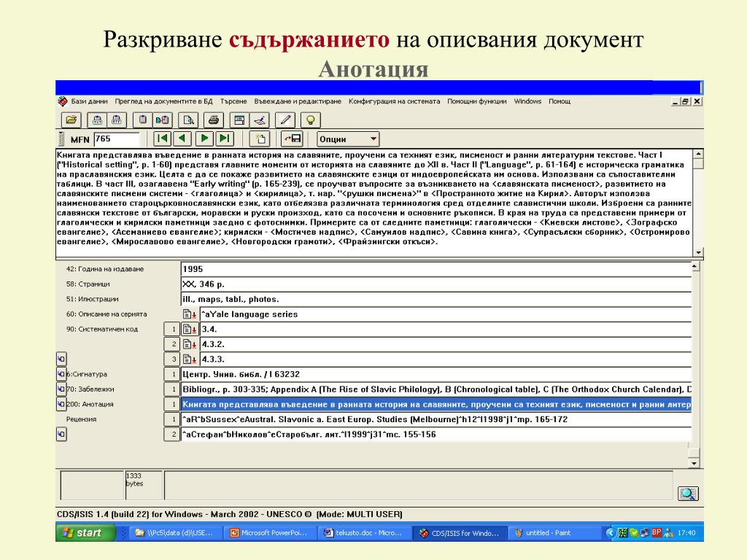Click the Рецензия field with Sussex review
Image resolution: width=747 pixels, height=560 pixels.
pos(436,419)
